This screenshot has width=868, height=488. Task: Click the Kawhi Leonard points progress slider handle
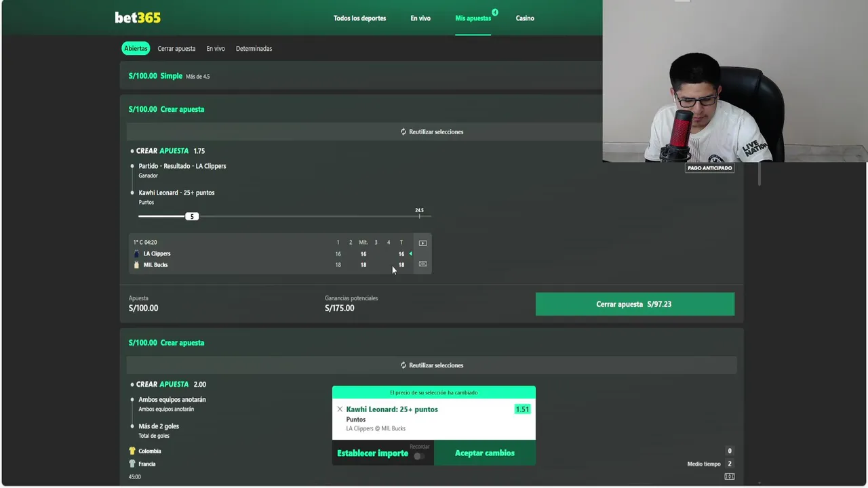(x=192, y=216)
